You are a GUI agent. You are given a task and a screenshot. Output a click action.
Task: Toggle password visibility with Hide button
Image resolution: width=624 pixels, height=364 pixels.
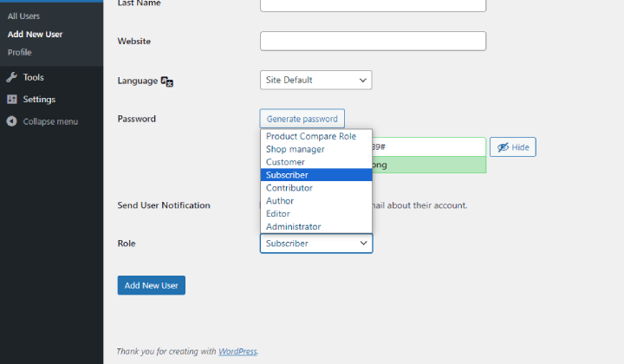coord(512,147)
